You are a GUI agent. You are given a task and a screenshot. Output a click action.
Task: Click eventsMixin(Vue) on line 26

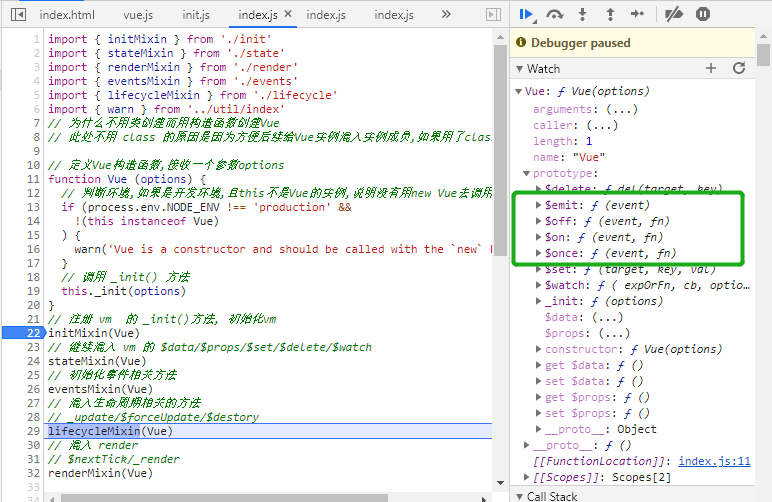(x=100, y=389)
